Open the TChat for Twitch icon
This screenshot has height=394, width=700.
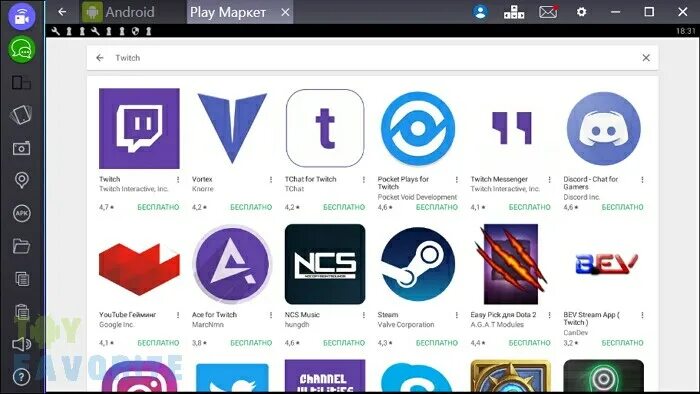pos(325,129)
